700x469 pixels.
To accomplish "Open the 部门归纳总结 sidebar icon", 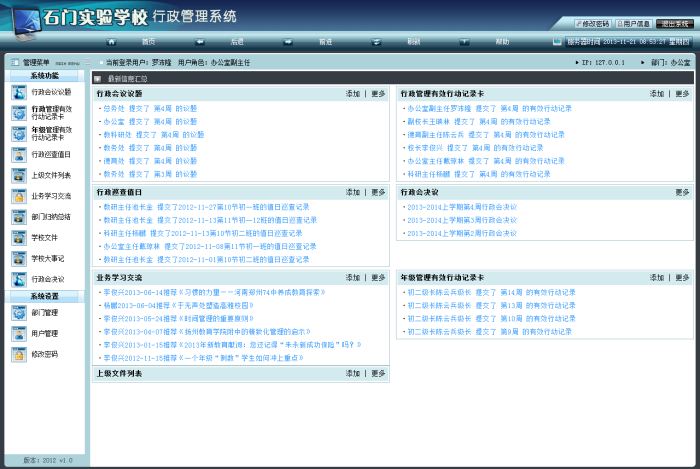I will (19, 217).
